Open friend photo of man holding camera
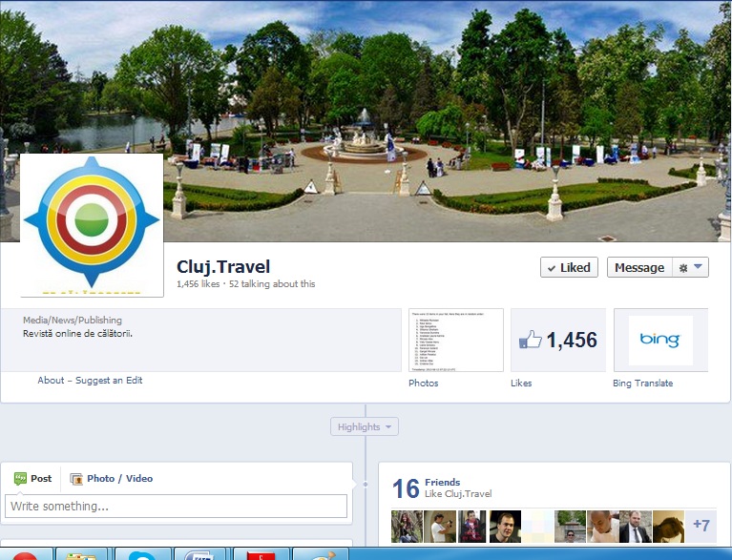The height and width of the screenshot is (560, 732). pyautogui.click(x=440, y=527)
